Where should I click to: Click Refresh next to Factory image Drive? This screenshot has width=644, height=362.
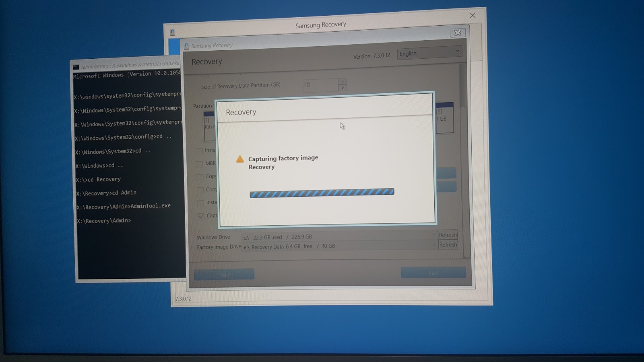pos(448,245)
